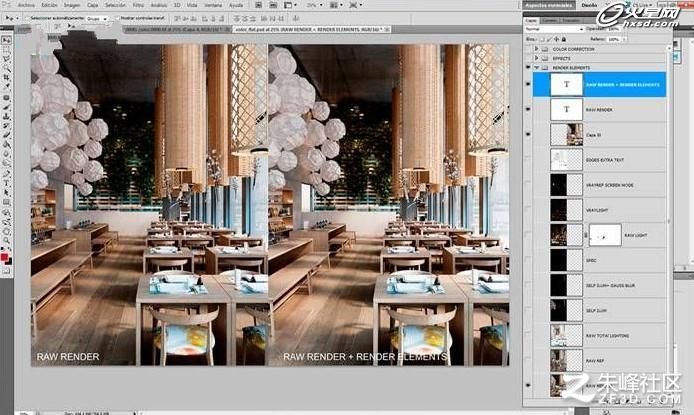Select the Eyedropper tool

click(x=6, y=87)
